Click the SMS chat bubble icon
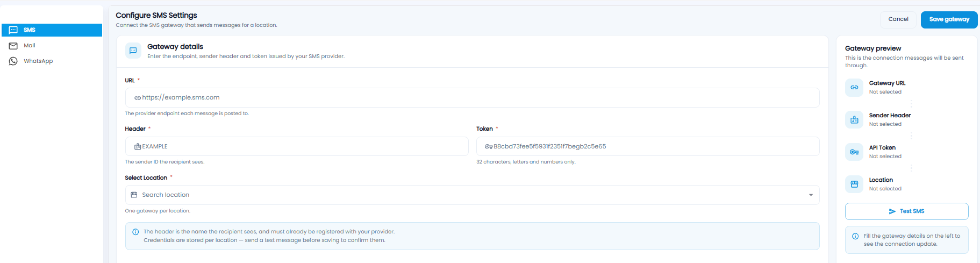This screenshot has height=263, width=980. tap(13, 30)
